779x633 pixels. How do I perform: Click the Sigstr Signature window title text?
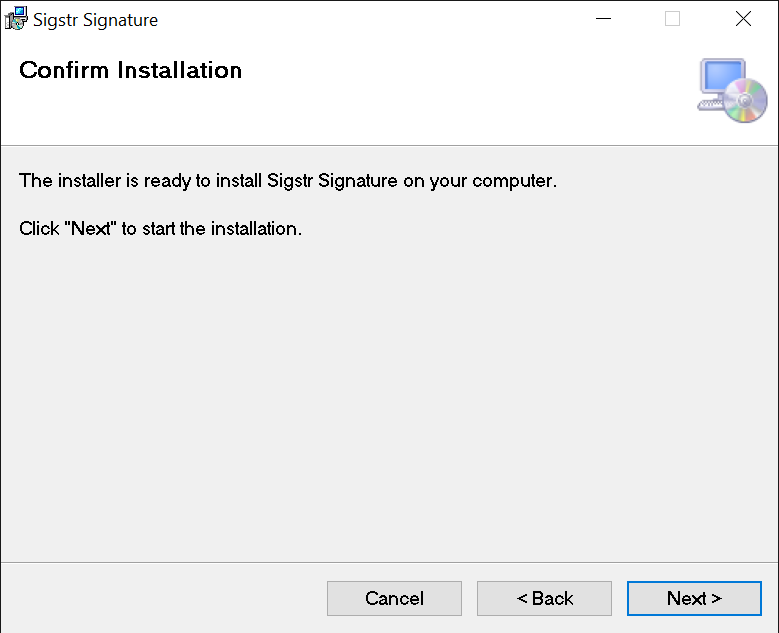click(95, 20)
